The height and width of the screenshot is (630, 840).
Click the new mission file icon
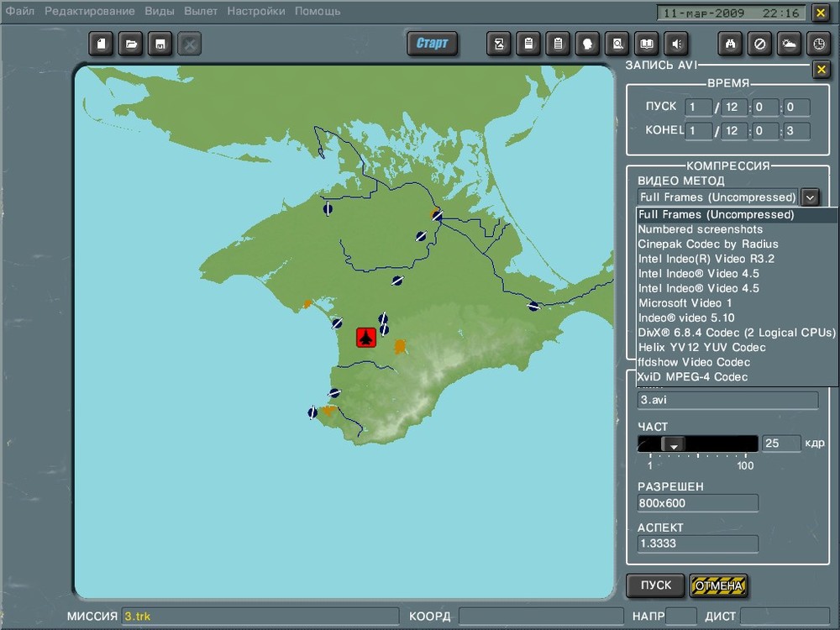102,44
